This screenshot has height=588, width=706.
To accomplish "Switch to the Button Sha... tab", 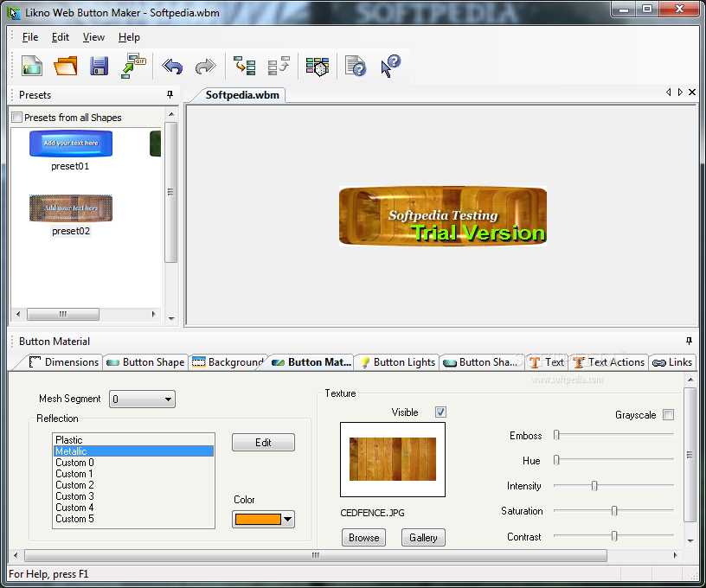I will pyautogui.click(x=480, y=362).
